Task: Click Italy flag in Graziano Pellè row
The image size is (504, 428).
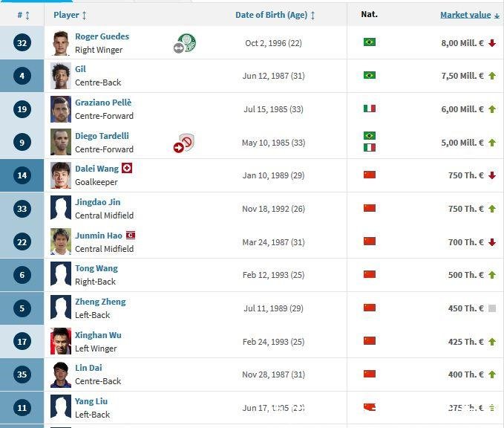Action: [x=369, y=108]
